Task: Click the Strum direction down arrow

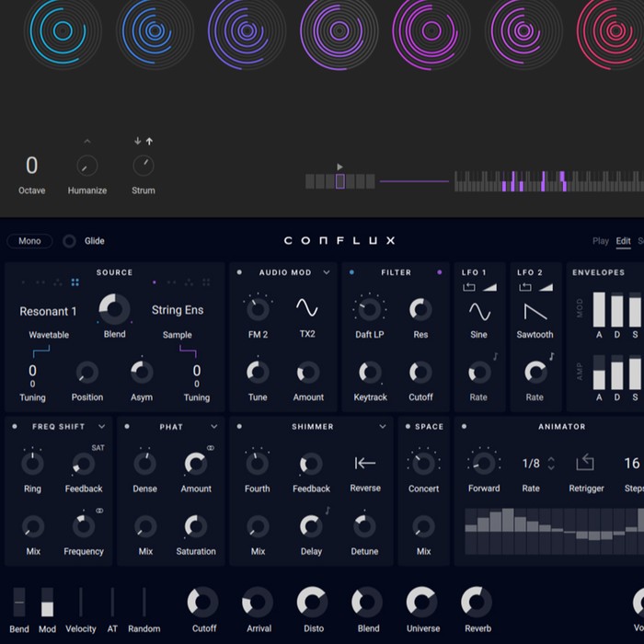Action: click(x=138, y=141)
